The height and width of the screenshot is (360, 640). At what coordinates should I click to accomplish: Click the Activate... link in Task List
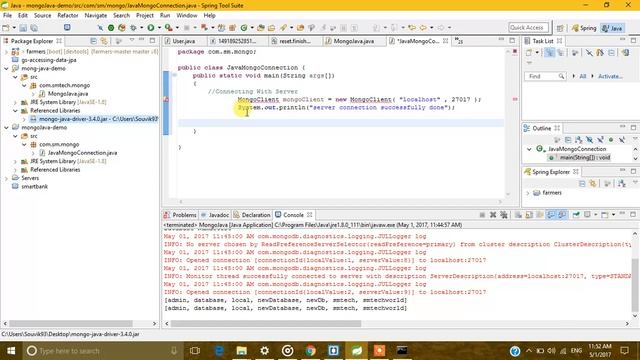coord(610,76)
